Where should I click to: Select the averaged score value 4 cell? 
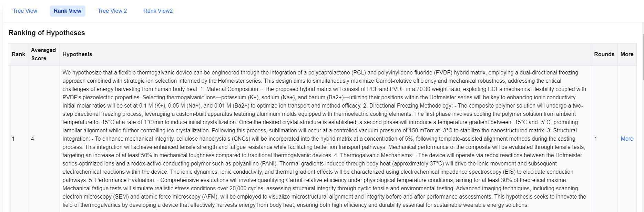point(44,139)
